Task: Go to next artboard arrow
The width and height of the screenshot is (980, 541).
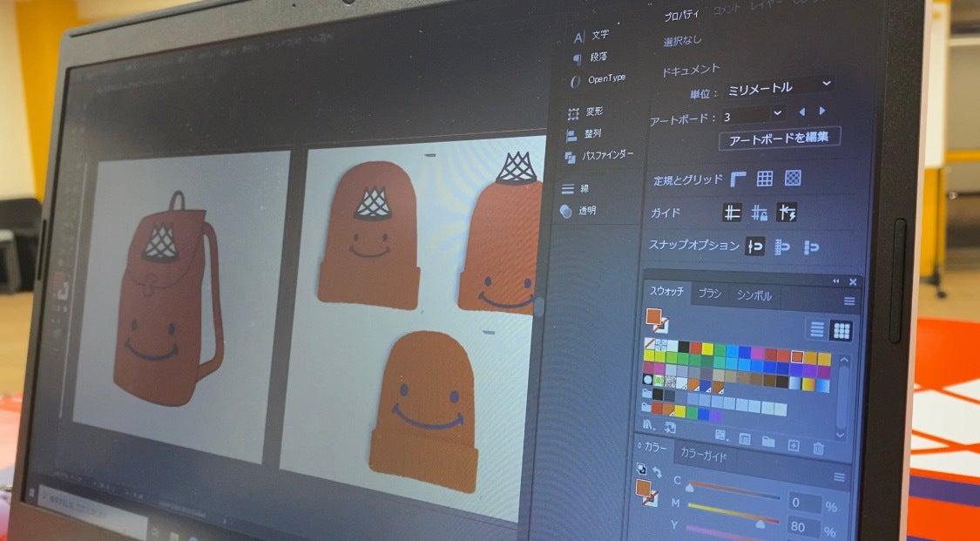Action: 821,111
